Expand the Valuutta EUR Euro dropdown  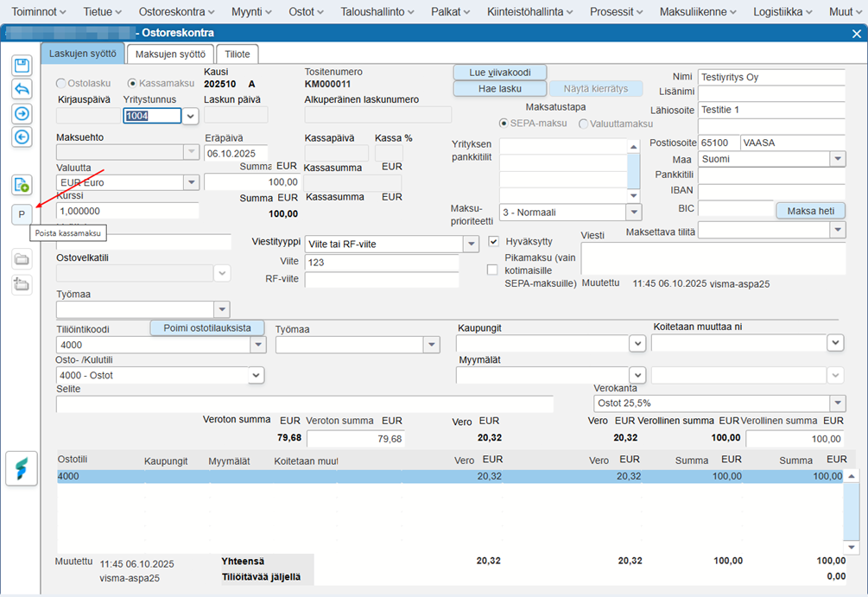pos(191,182)
